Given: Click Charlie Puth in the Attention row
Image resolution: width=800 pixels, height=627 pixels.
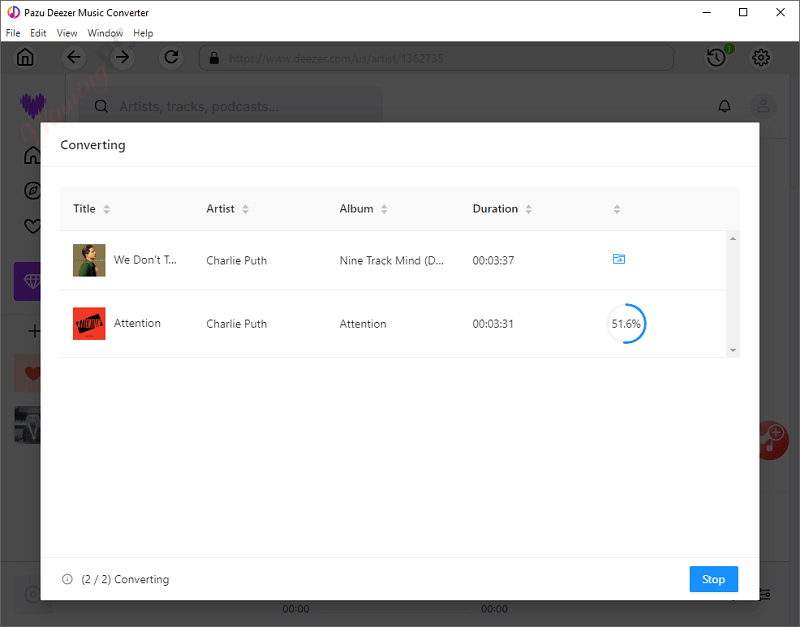Looking at the screenshot, I should click(237, 324).
